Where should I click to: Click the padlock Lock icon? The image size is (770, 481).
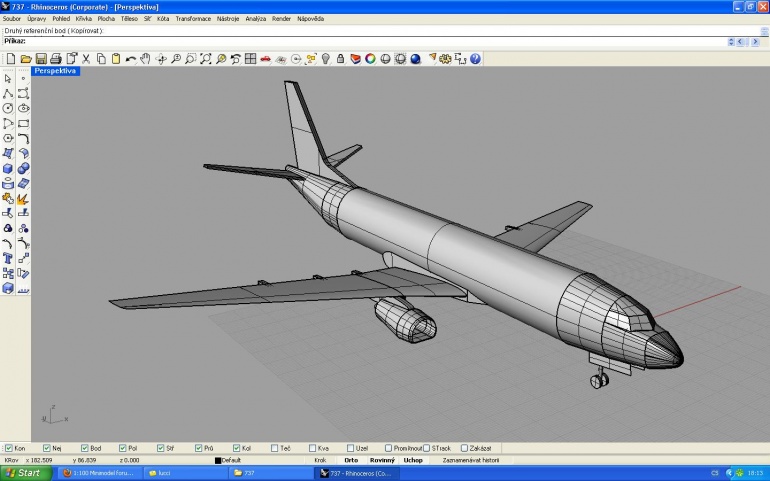coord(340,59)
